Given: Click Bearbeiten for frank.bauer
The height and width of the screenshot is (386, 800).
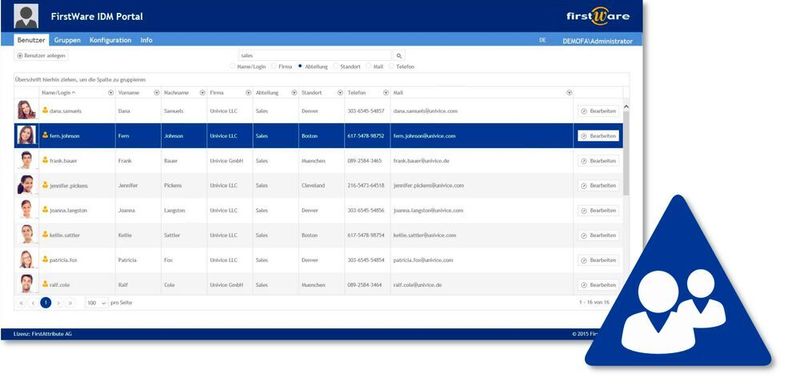Looking at the screenshot, I should click(x=598, y=161).
